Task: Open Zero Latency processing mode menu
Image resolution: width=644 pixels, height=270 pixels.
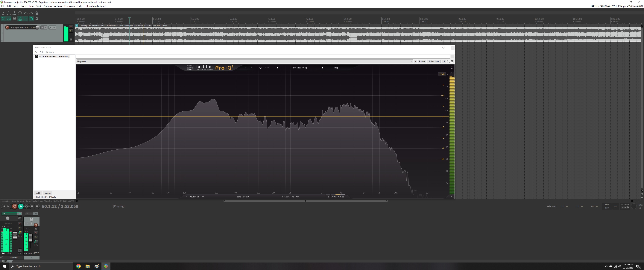Action: click(x=242, y=197)
